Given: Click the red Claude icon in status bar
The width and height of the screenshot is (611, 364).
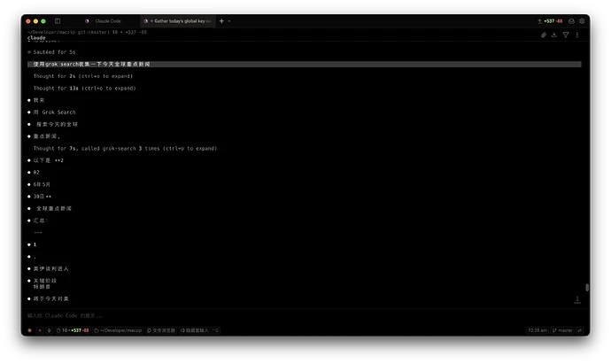Looking at the screenshot, I should pos(29,330).
